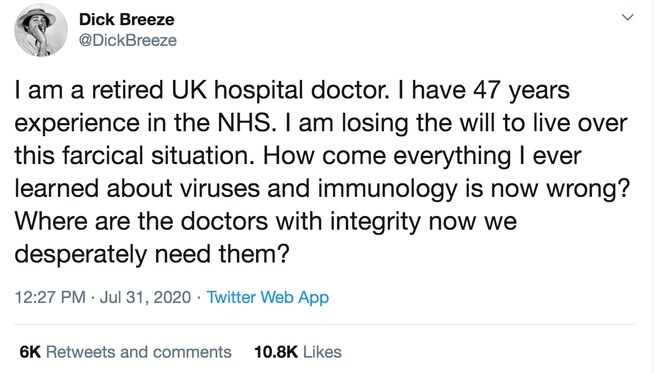This screenshot has width=660, height=373.
Task: Open Dick Breeze's profile avatar photo
Action: (x=41, y=30)
